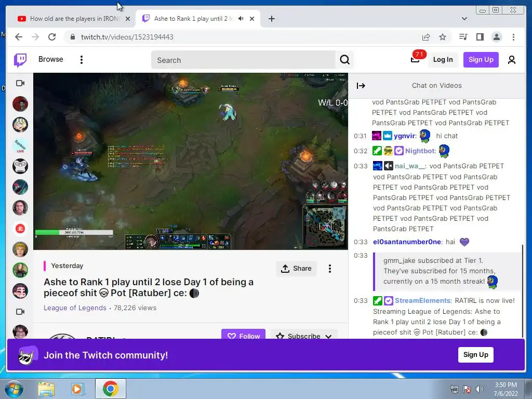Jump to 0:31 chat timestamp
The image size is (532, 399).
[361, 136]
